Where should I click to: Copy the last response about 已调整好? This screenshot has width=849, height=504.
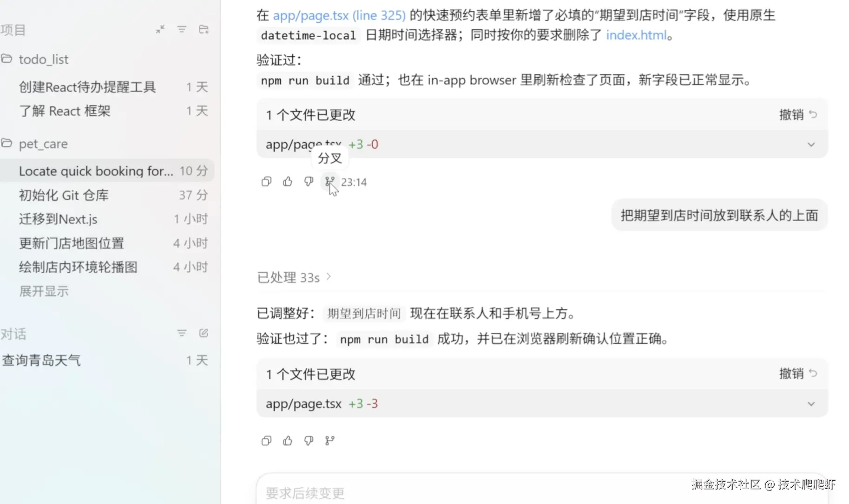click(x=266, y=440)
